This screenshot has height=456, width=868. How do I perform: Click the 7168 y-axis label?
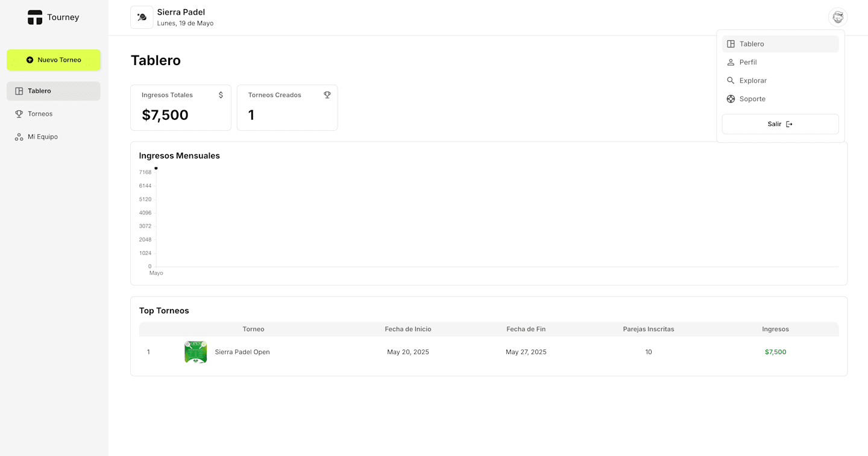(145, 173)
